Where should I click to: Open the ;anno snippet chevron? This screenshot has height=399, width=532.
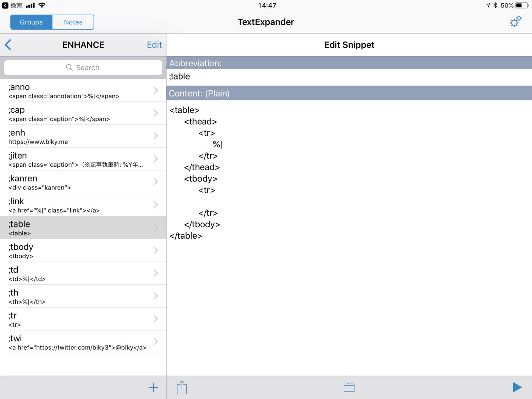pos(156,90)
